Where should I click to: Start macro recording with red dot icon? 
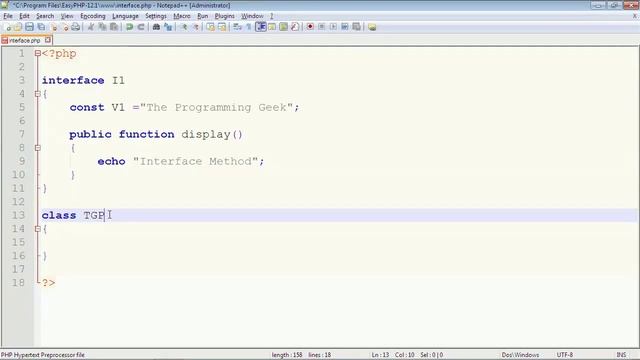[310, 27]
